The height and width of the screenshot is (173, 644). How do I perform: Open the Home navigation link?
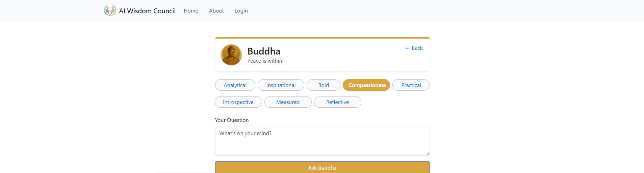[x=191, y=11]
